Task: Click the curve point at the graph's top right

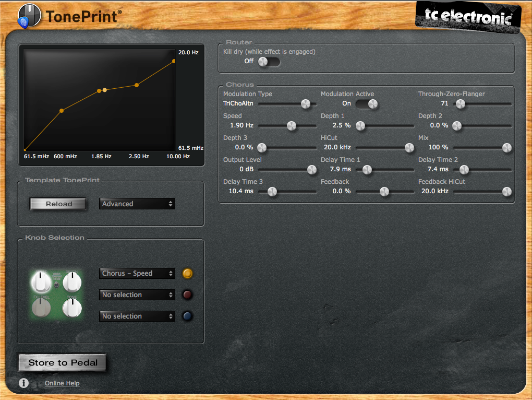Action: [x=174, y=61]
